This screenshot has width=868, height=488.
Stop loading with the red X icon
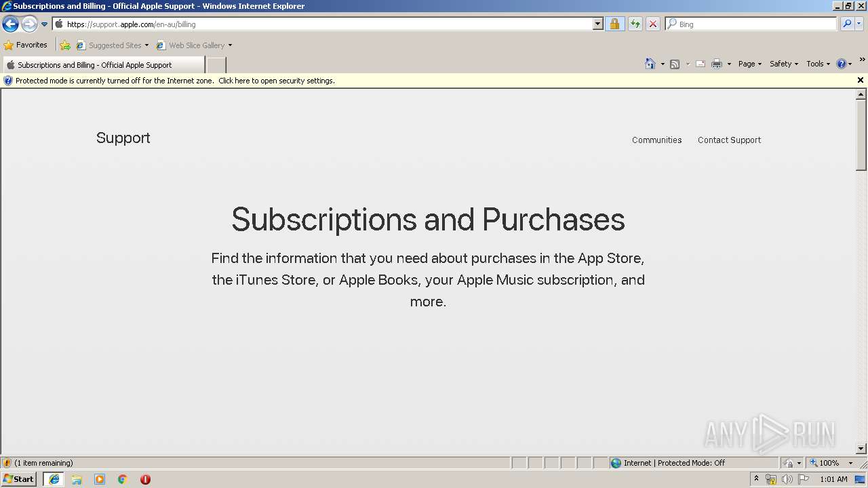pyautogui.click(x=653, y=24)
